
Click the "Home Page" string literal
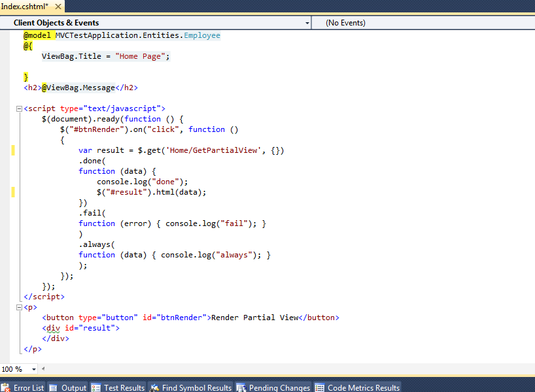(x=140, y=56)
